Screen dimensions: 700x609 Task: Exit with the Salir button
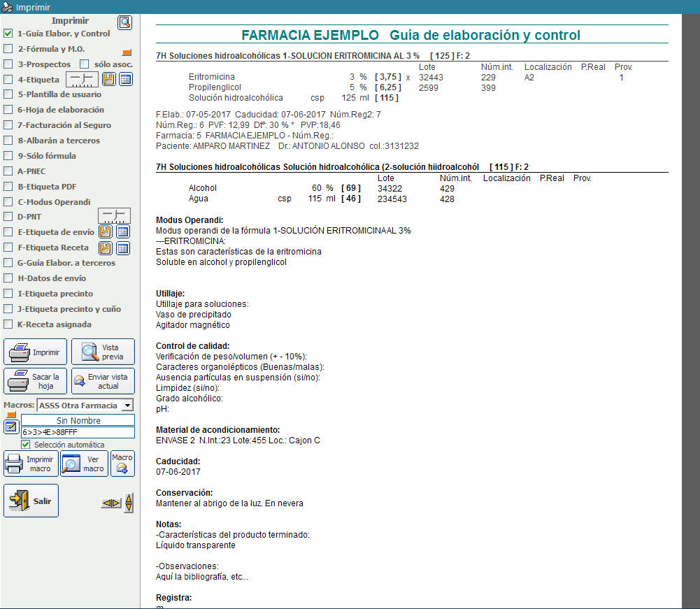[x=31, y=501]
